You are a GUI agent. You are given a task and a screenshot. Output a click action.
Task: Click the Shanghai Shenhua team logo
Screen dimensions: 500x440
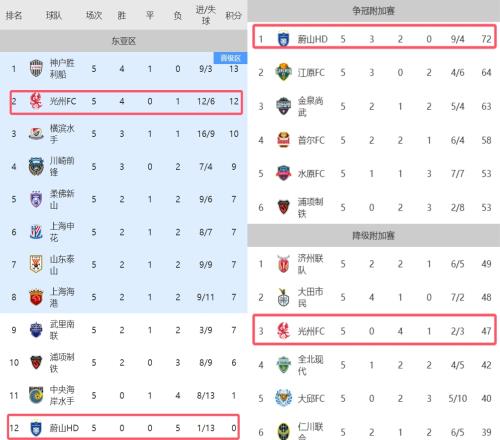(x=36, y=232)
